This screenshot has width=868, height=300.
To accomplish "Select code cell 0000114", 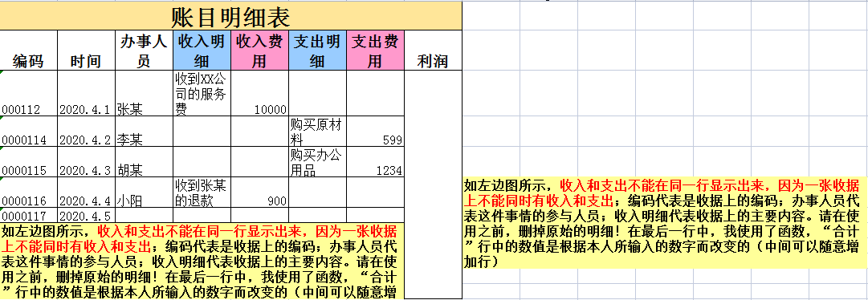I will coord(29,132).
